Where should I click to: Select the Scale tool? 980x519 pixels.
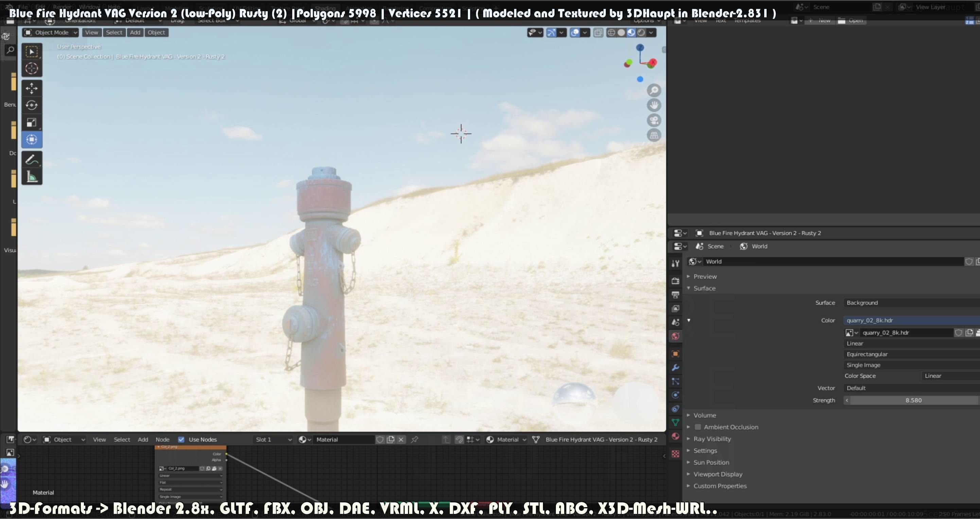click(x=32, y=122)
